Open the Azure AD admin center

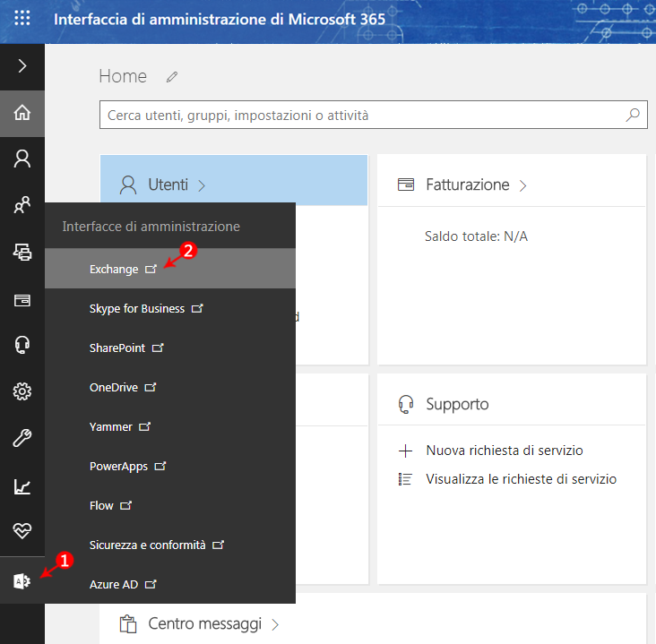point(170,584)
